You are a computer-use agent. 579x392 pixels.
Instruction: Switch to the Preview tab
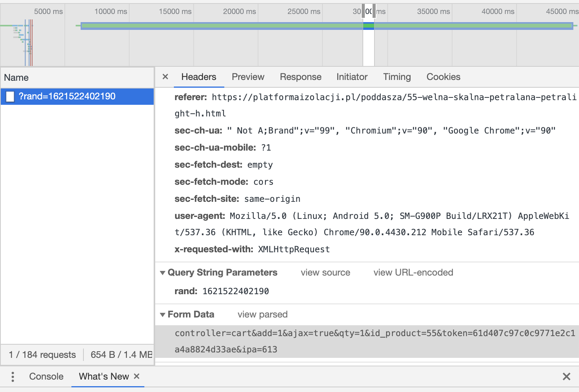[248, 77]
